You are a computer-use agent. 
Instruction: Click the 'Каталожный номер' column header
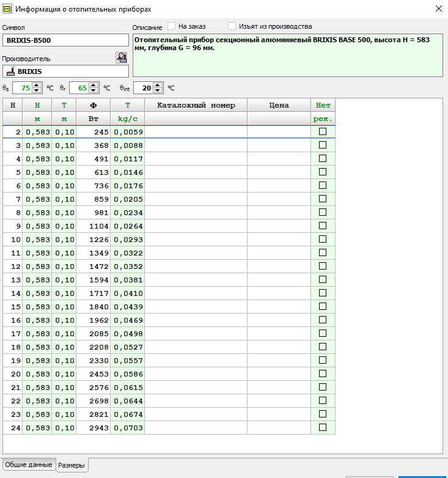[x=196, y=105]
